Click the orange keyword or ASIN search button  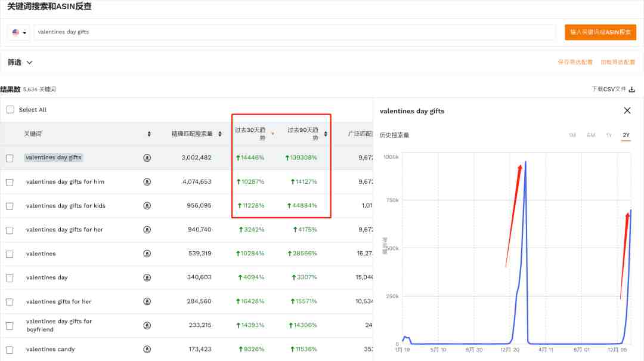(600, 32)
